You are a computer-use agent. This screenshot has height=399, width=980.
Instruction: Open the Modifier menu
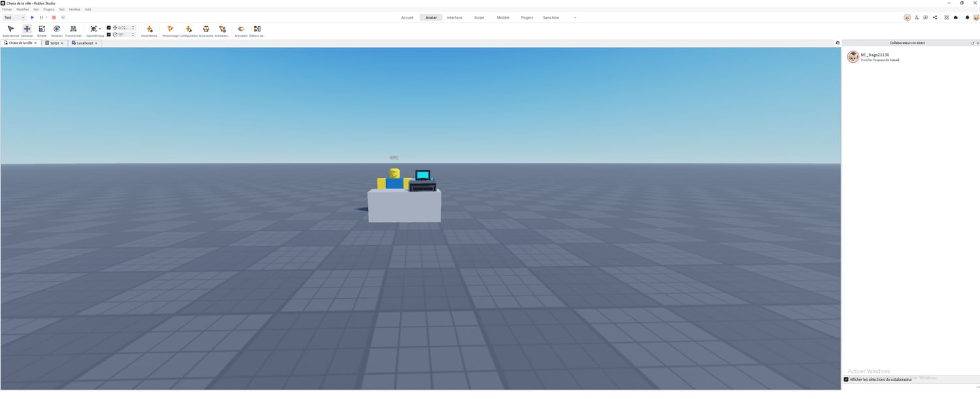pos(23,9)
